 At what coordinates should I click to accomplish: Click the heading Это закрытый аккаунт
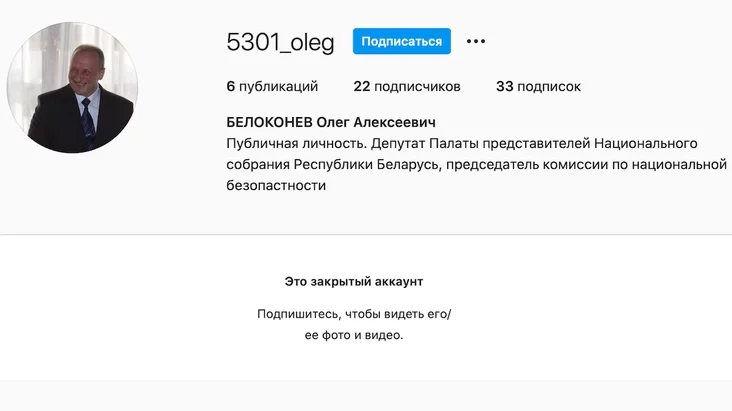click(354, 282)
